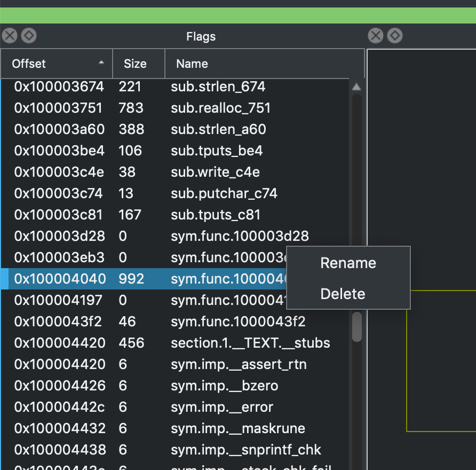This screenshot has width=476, height=470.
Task: Select the flag sub.realloc_751
Action: (220, 108)
